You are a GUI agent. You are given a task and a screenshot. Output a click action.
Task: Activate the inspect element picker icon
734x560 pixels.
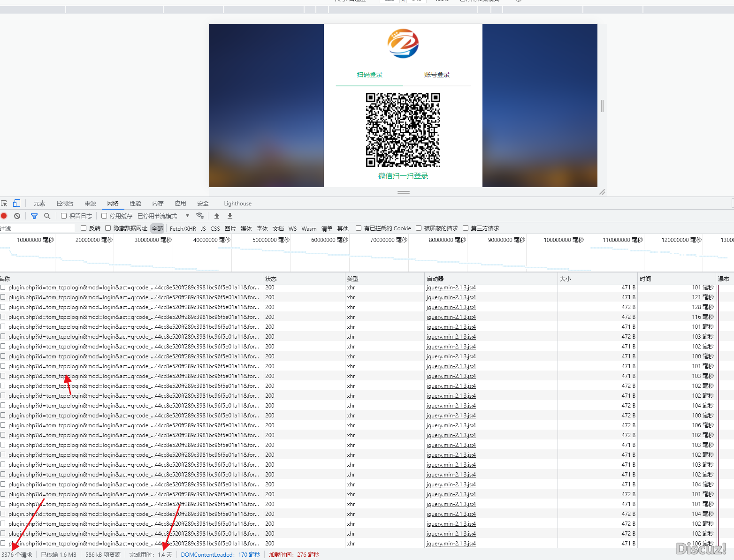click(4, 203)
